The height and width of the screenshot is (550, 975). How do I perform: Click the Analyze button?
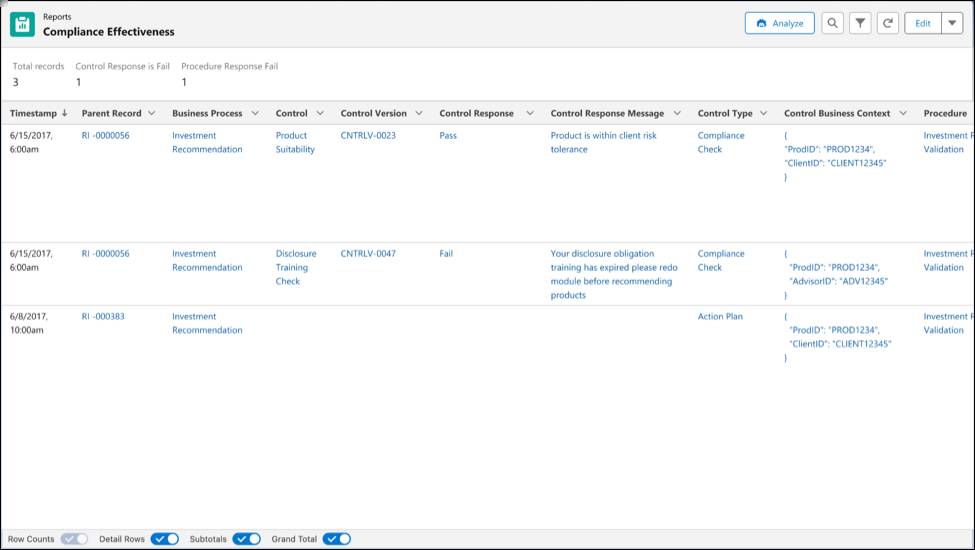coord(780,24)
